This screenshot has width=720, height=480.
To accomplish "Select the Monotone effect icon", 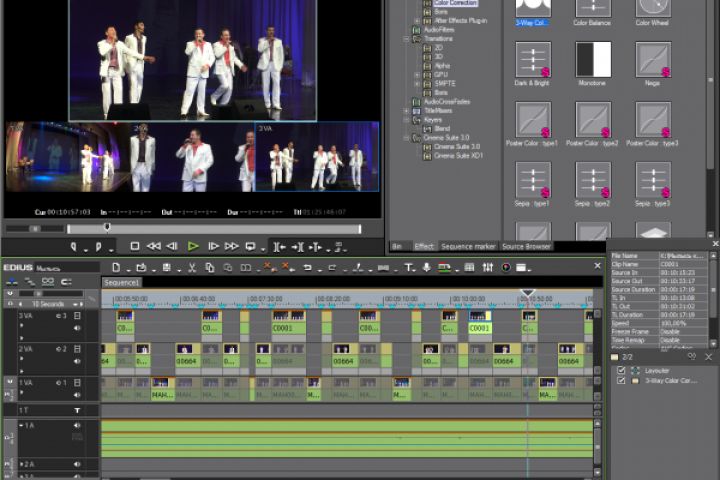I will pyautogui.click(x=593, y=58).
